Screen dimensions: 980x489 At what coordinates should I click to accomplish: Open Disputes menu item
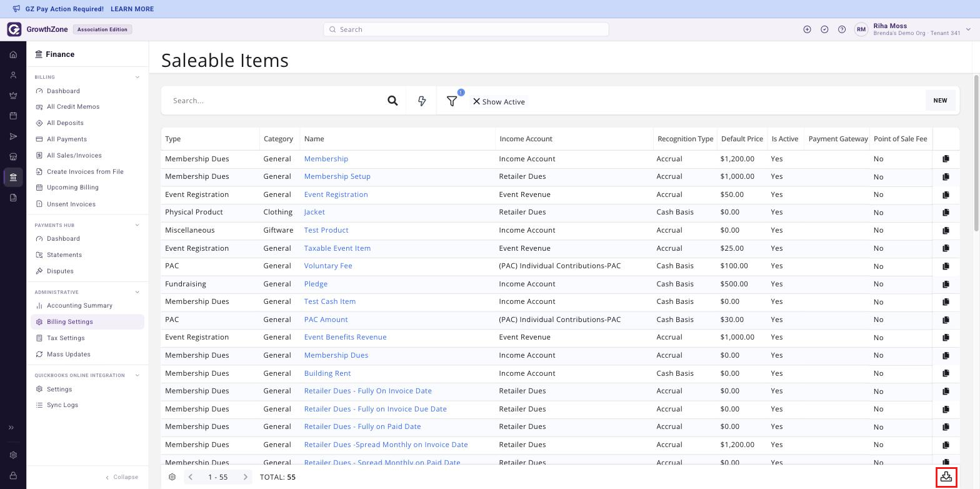click(60, 271)
